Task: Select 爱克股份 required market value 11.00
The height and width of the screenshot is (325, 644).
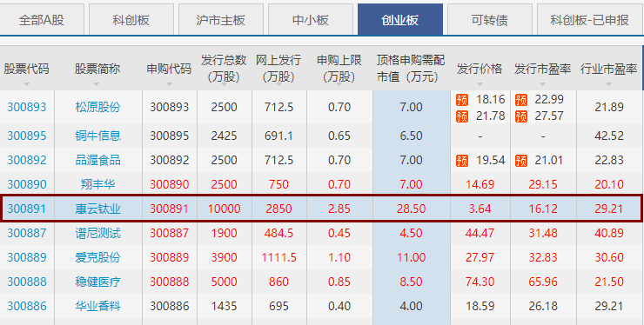Action: coord(411,258)
